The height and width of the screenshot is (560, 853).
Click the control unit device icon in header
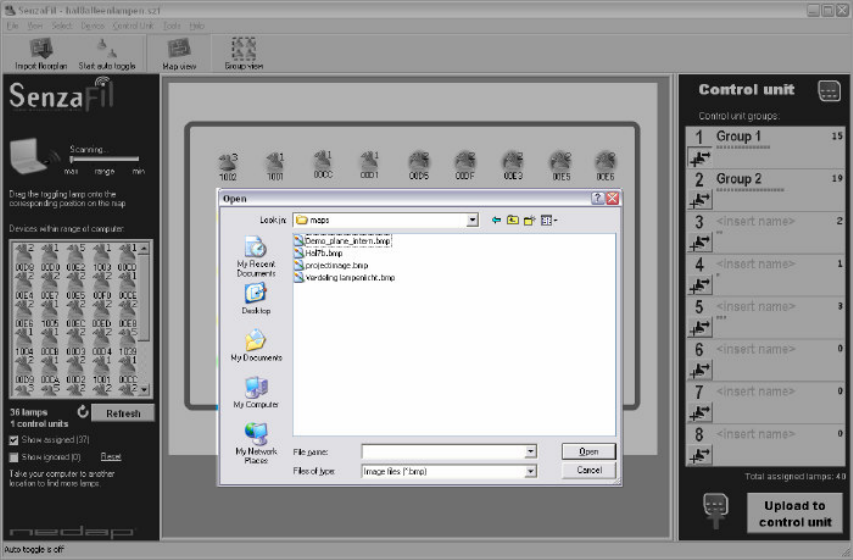(829, 91)
